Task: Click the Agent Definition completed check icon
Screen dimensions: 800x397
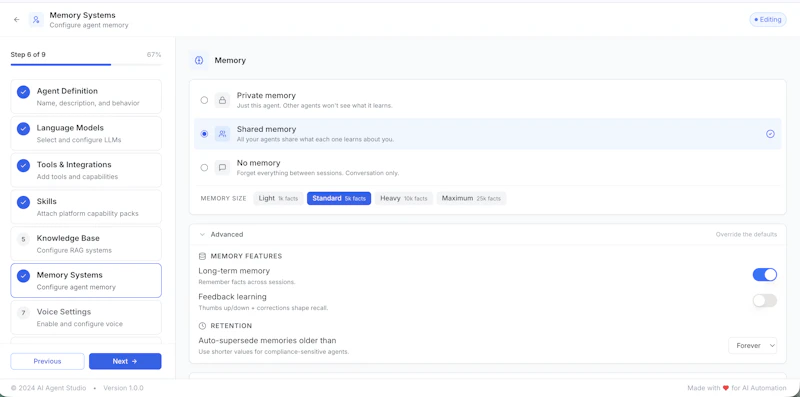Action: (23, 92)
